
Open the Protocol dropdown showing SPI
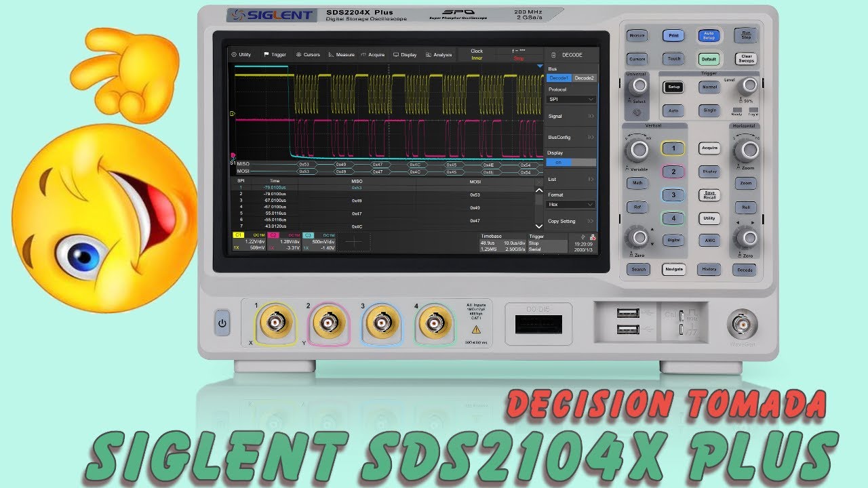coord(572,100)
